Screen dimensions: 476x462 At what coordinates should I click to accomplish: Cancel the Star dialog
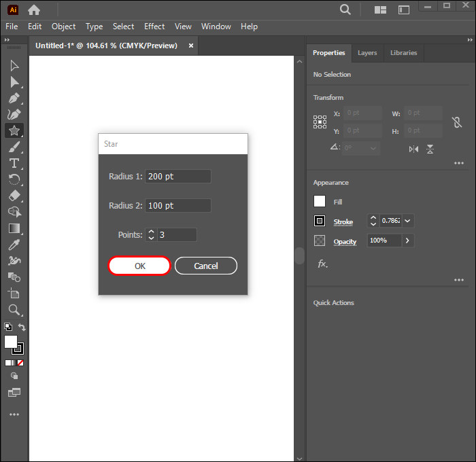pos(206,266)
